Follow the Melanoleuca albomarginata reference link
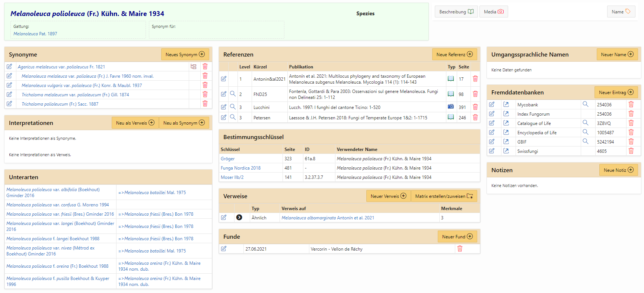The width and height of the screenshot is (644, 293). [328, 218]
